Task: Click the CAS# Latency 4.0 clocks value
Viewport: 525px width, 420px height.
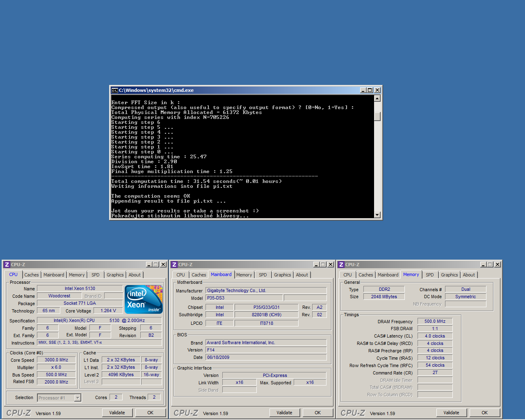Action: click(435, 336)
